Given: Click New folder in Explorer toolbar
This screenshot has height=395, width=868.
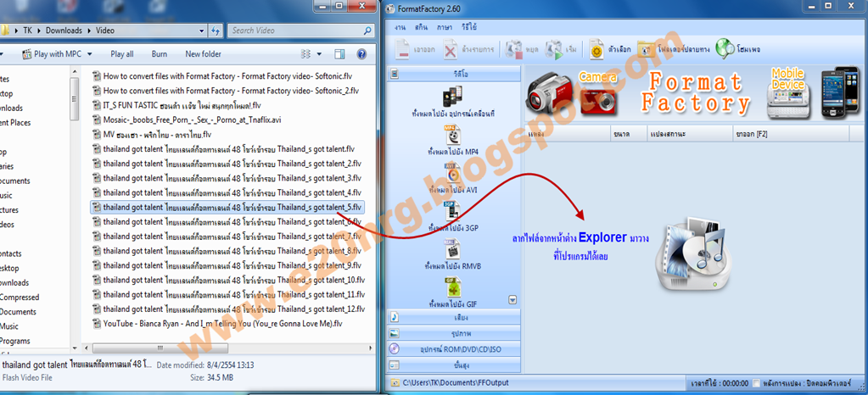Looking at the screenshot, I should [x=203, y=54].
